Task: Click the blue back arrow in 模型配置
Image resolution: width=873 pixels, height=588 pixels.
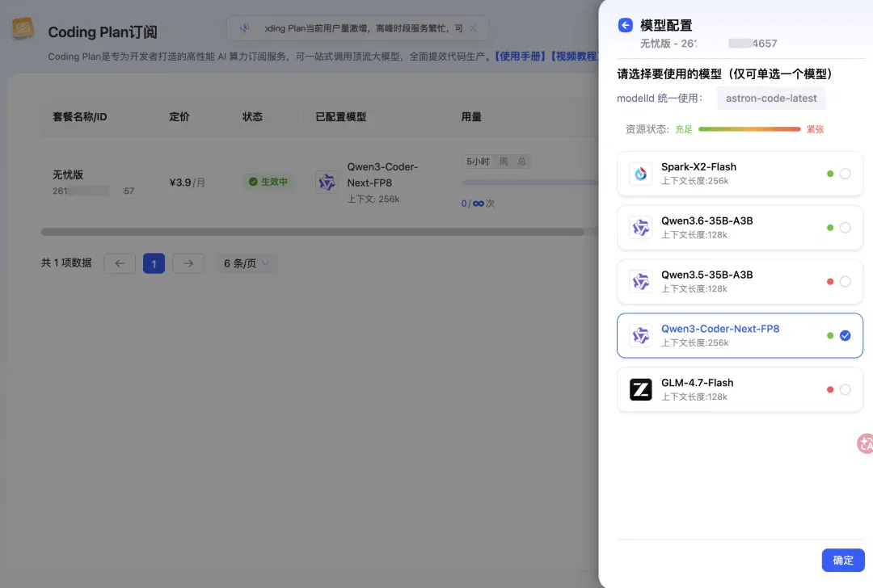Action: pyautogui.click(x=625, y=25)
